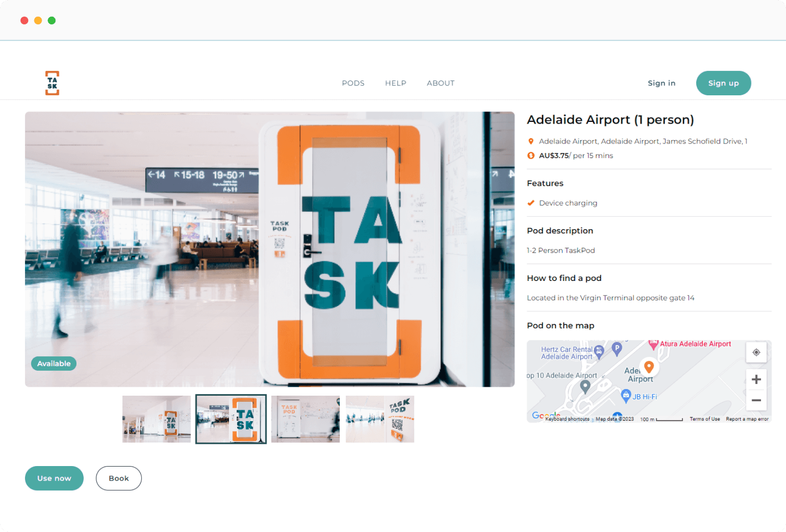
Task: Zoom out on the map
Action: tap(756, 400)
